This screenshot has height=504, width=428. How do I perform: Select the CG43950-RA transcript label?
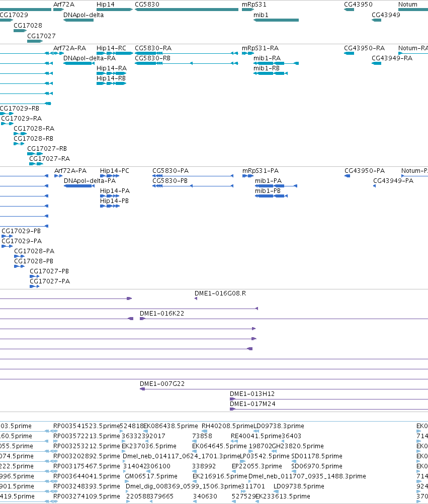[x=364, y=48]
